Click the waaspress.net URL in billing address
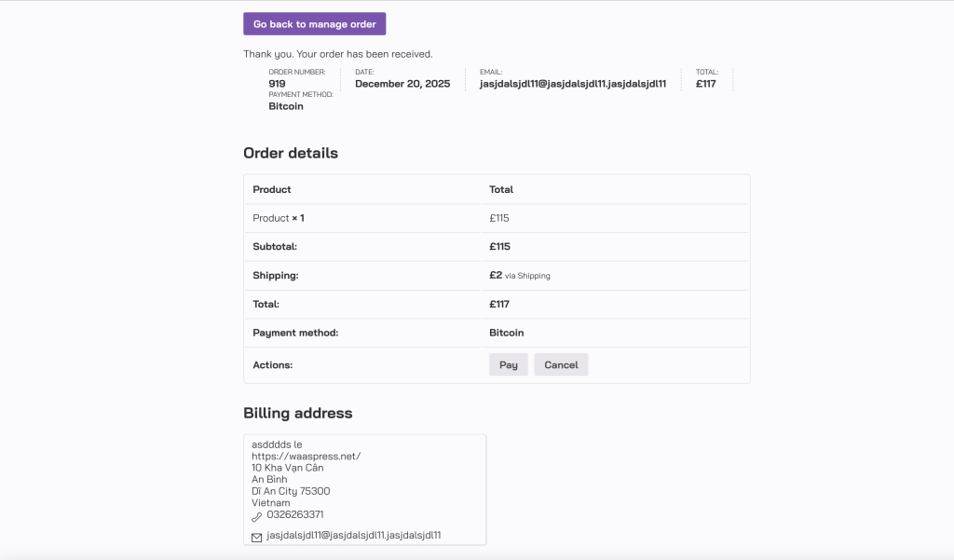The height and width of the screenshot is (560, 954). [306, 457]
